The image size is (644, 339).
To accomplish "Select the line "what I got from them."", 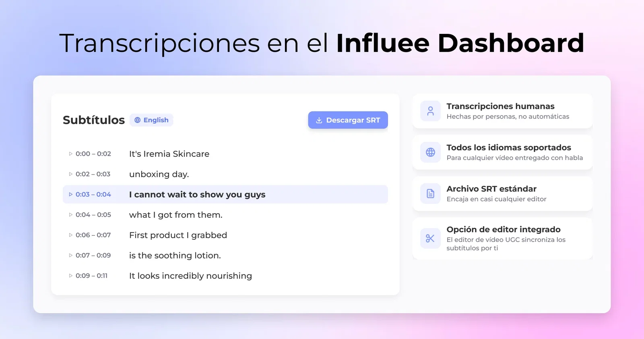I will (x=176, y=215).
